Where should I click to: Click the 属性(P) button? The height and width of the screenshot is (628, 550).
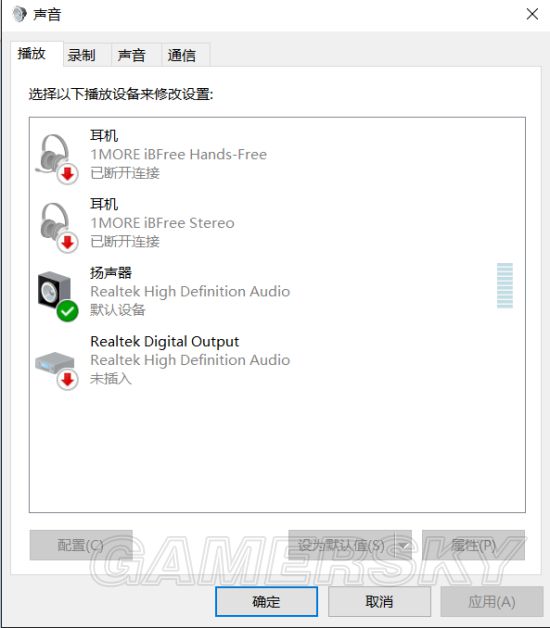point(473,545)
